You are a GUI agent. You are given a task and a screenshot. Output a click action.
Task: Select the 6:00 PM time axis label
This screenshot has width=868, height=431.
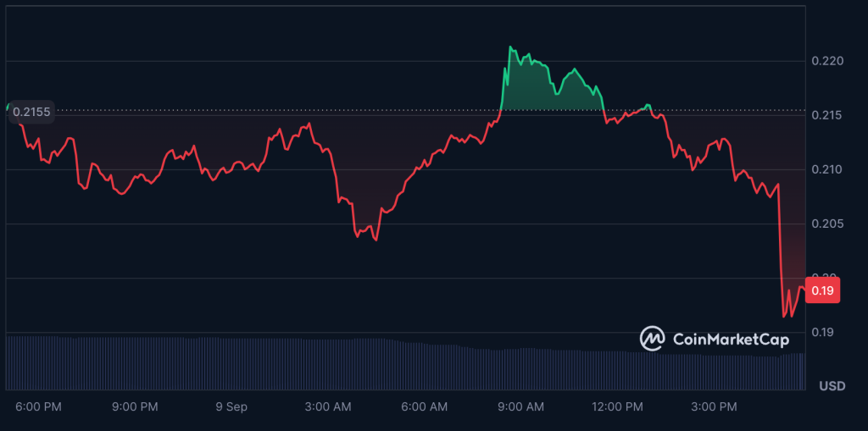click(38, 407)
